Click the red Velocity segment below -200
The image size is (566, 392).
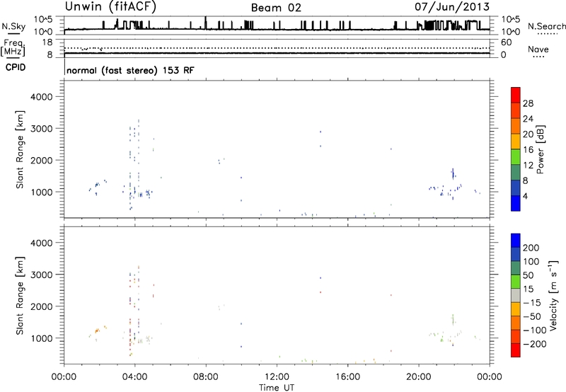(516, 350)
